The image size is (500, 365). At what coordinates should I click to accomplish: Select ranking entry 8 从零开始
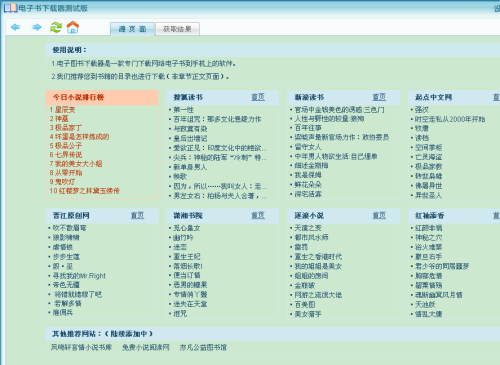point(66,173)
